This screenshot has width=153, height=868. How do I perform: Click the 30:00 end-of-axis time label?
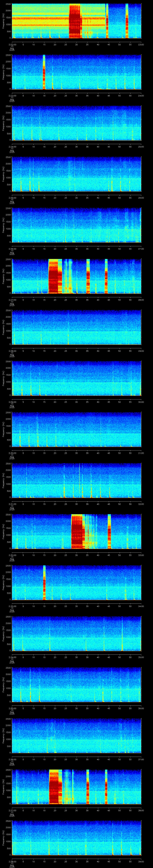tap(141, 402)
